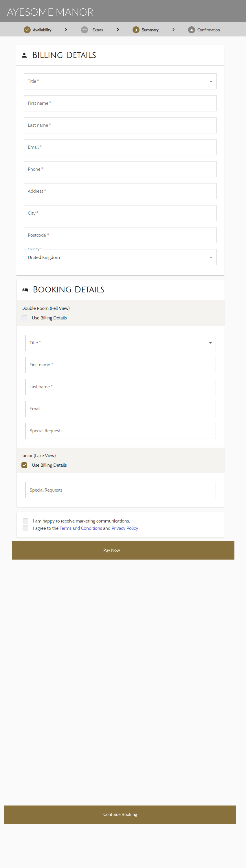The height and width of the screenshot is (868, 246).
Task: Click the Billing Details person icon
Action: click(x=24, y=55)
